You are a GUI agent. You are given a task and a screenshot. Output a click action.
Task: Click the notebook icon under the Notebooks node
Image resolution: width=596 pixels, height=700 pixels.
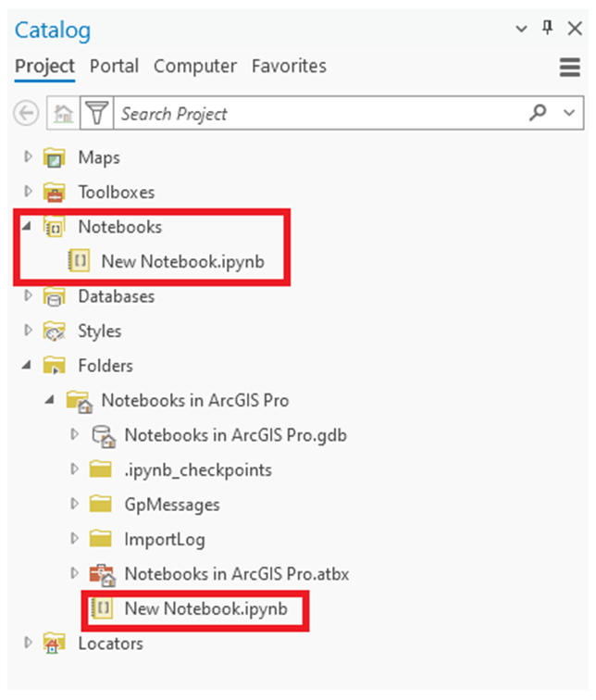point(79,261)
